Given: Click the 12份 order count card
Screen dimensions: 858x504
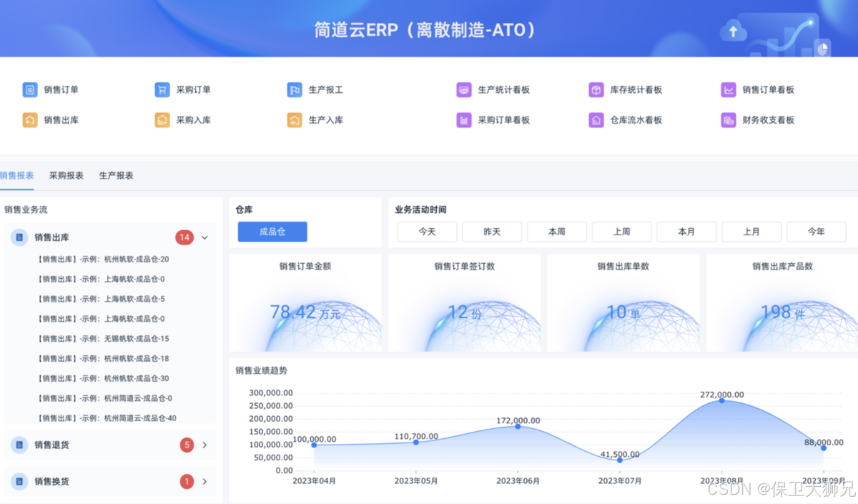Looking at the screenshot, I should pyautogui.click(x=464, y=303).
